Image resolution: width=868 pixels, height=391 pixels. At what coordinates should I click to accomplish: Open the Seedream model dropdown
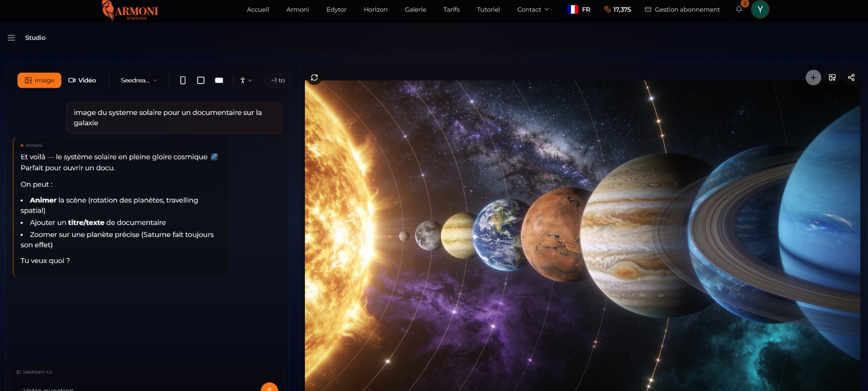point(139,80)
